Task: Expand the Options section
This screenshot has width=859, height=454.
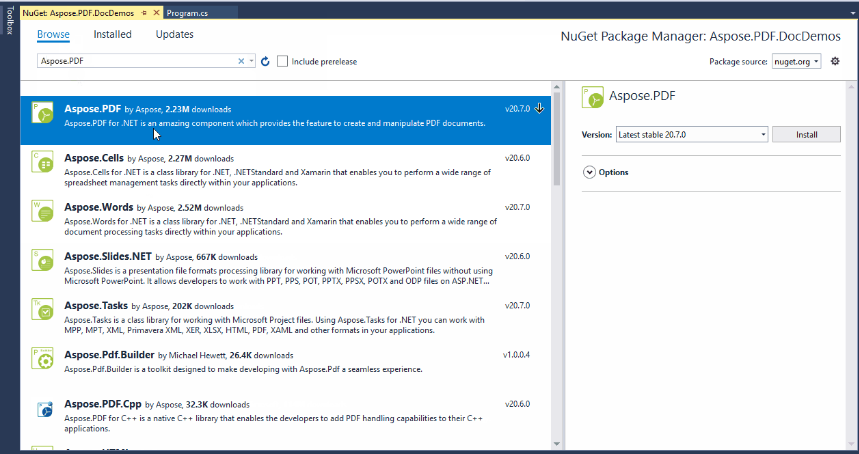Action: tap(589, 172)
